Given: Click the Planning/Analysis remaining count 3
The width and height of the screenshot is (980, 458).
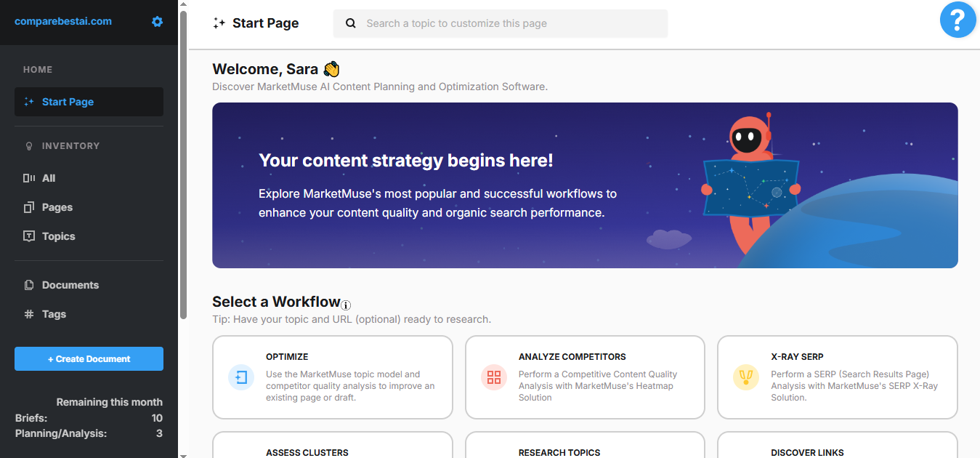Looking at the screenshot, I should click(159, 433).
